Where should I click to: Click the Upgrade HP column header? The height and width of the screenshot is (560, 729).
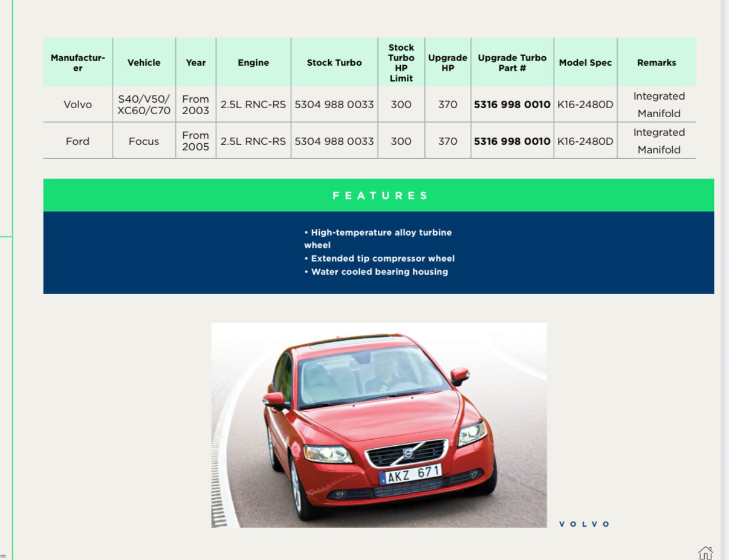pyautogui.click(x=448, y=62)
